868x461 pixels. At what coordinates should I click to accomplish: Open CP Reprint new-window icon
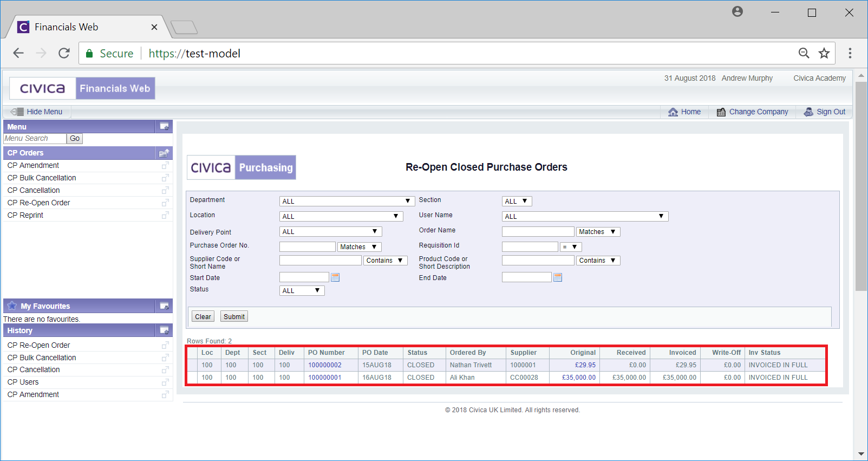(x=165, y=215)
